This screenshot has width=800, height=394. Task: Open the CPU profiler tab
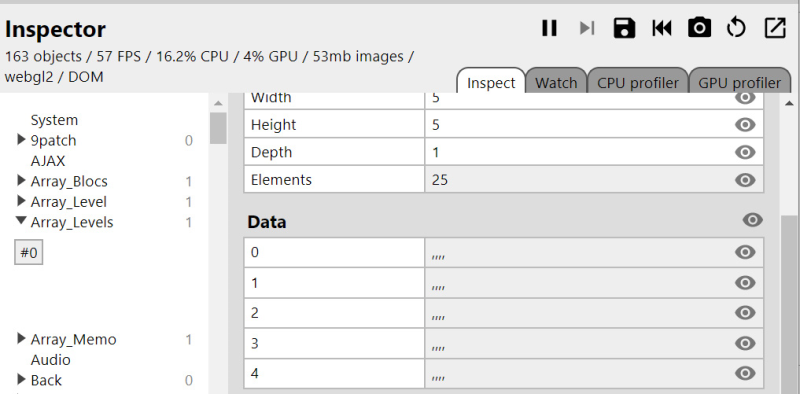point(638,83)
